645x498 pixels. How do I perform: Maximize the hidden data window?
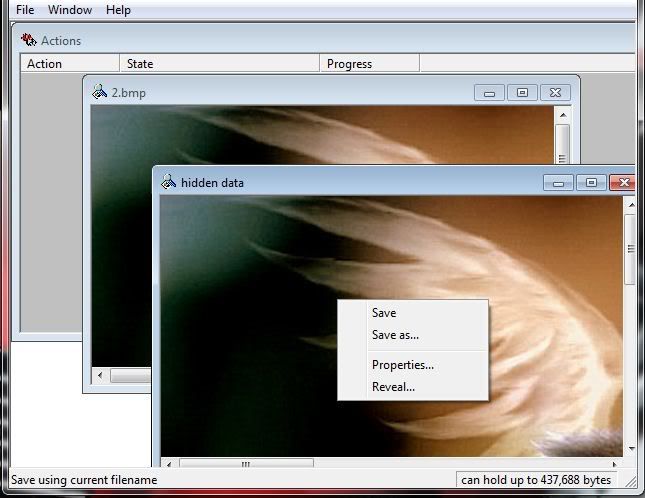[x=591, y=182]
